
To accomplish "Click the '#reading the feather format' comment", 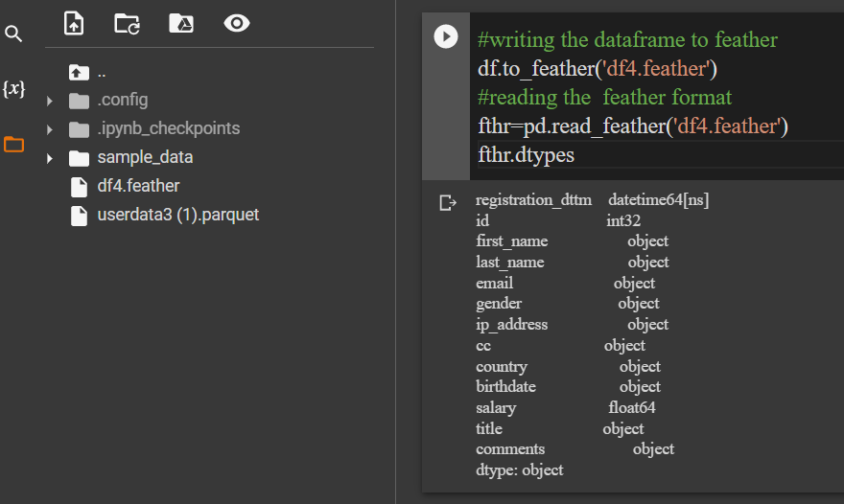I will (x=604, y=98).
